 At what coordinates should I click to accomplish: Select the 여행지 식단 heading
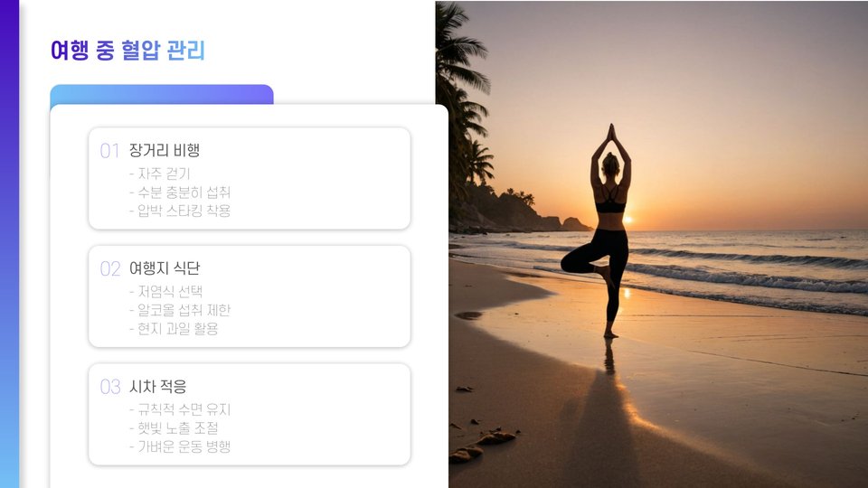pyautogui.click(x=165, y=268)
